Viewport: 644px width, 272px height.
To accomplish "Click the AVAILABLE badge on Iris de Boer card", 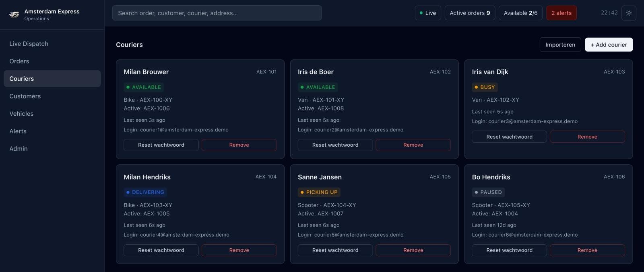I will (x=318, y=87).
